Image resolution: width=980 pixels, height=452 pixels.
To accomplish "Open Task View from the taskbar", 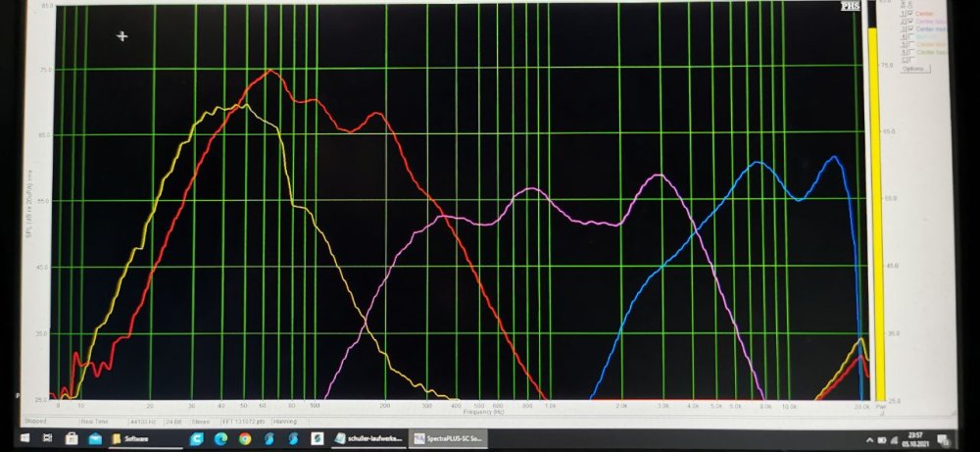I will pos(47,439).
